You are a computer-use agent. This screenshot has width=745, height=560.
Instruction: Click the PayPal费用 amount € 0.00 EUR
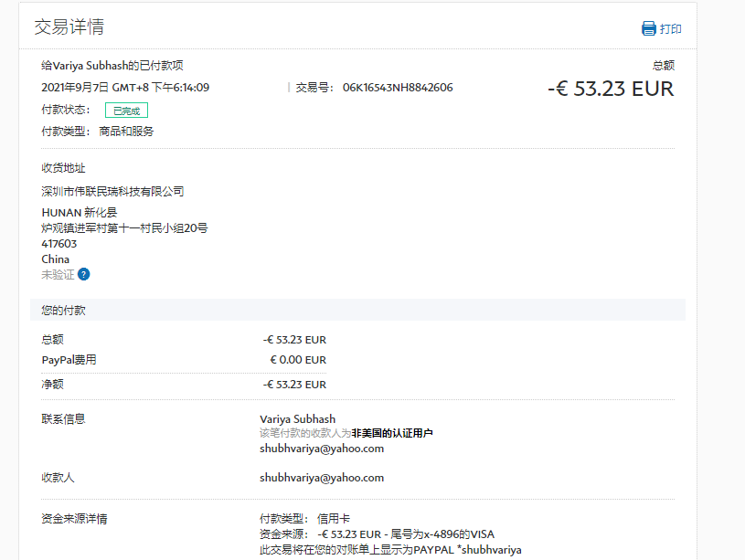pos(297,360)
